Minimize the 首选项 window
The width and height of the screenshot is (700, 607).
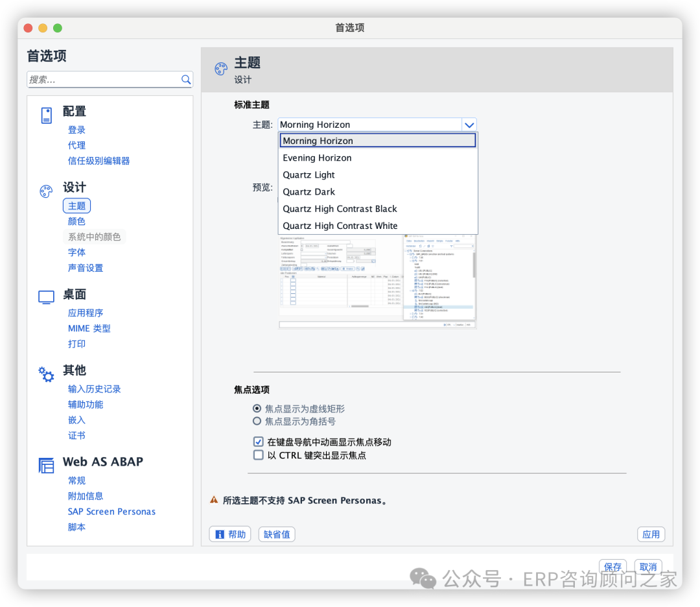tap(43, 28)
